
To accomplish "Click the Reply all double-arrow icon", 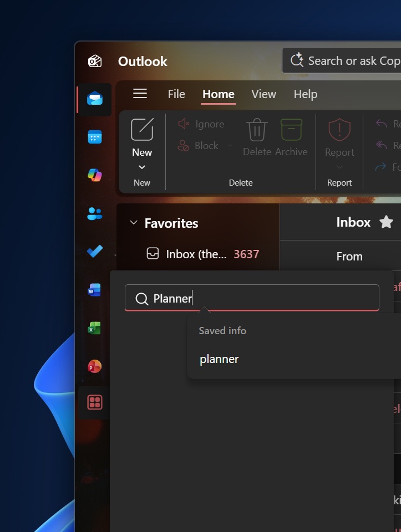I will [382, 145].
